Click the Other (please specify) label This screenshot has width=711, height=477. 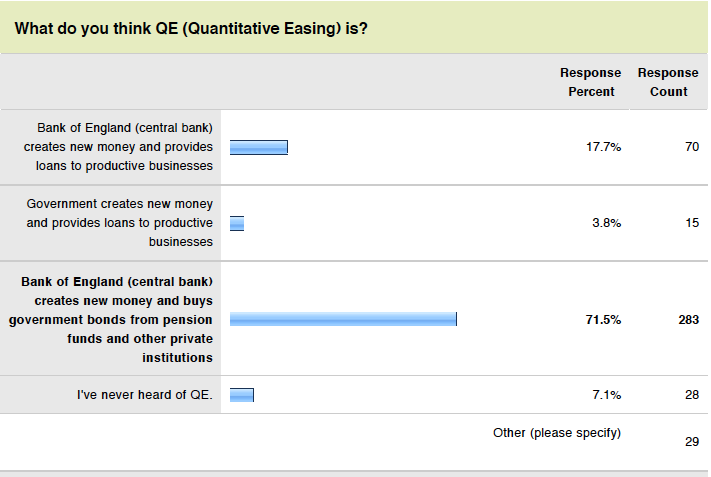coord(557,433)
